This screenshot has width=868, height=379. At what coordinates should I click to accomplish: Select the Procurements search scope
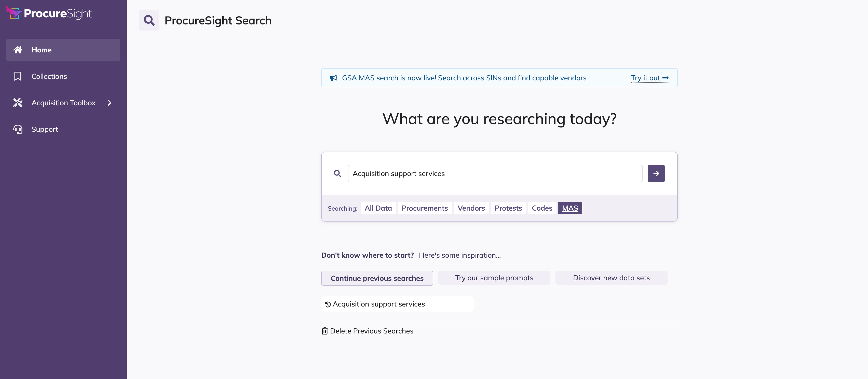pos(425,208)
